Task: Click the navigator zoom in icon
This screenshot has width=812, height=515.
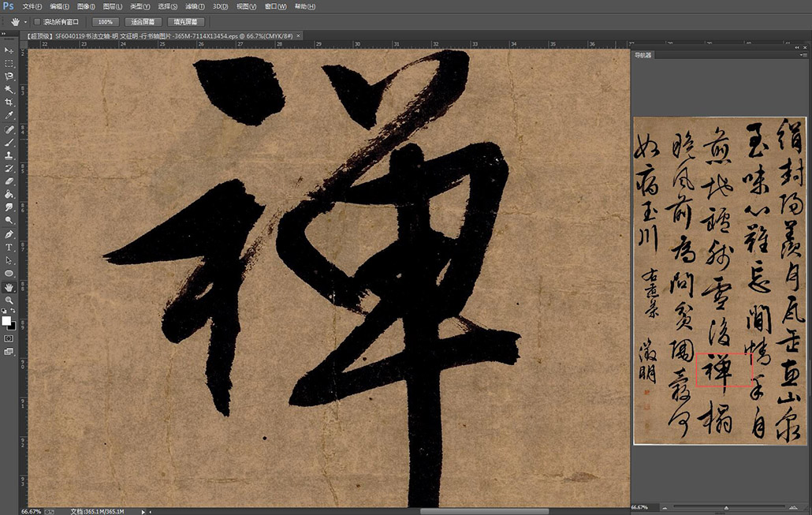Action: click(793, 508)
